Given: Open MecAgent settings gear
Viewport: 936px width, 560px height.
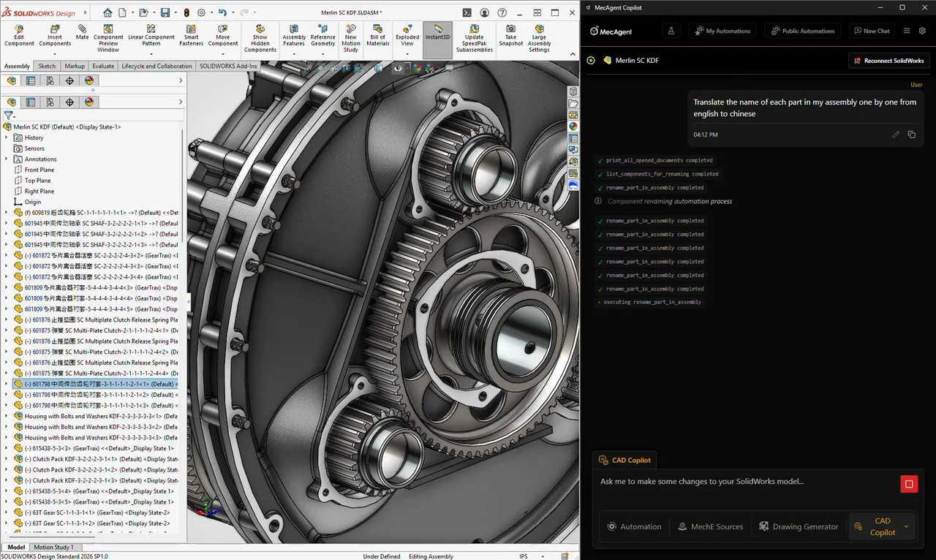Looking at the screenshot, I should click(922, 31).
